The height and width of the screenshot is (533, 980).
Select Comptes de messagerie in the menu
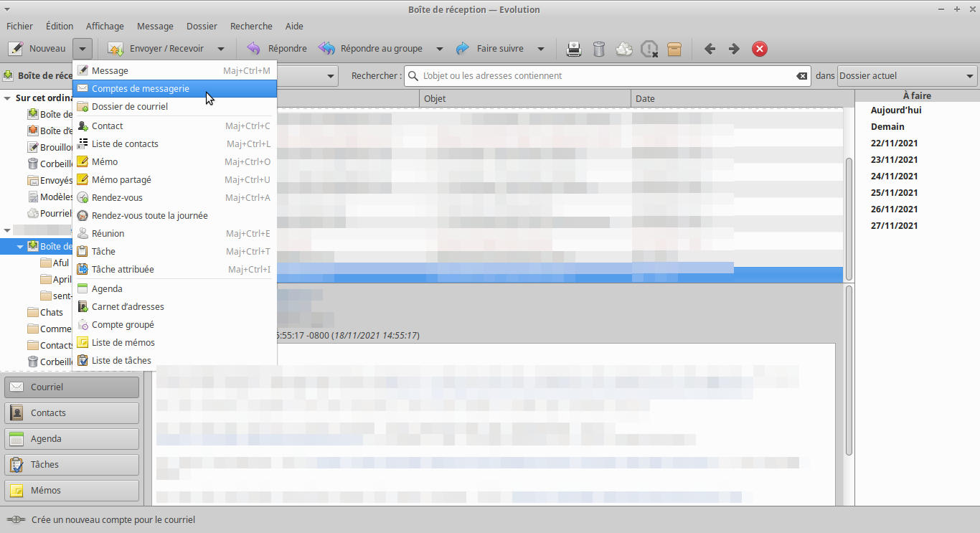tap(141, 88)
